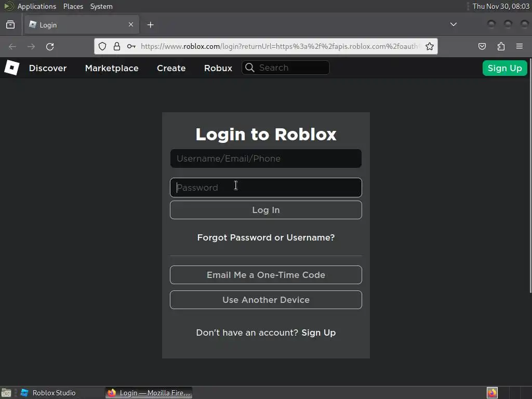Viewport: 532px width, 399px height.
Task: Open Firefox tab overview icon
Action: click(10, 25)
